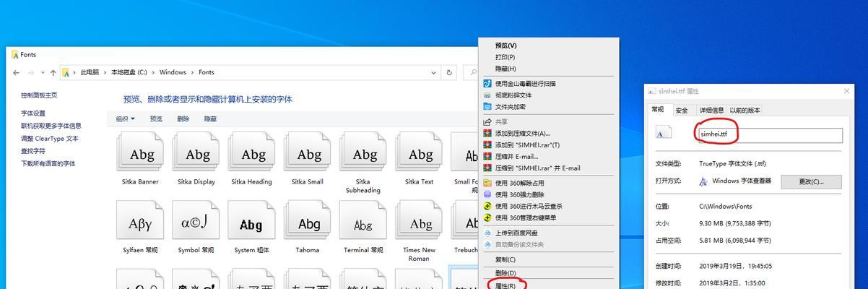Open 联机获取更多字体信息 link
The height and width of the screenshot is (289, 868).
click(x=51, y=126)
